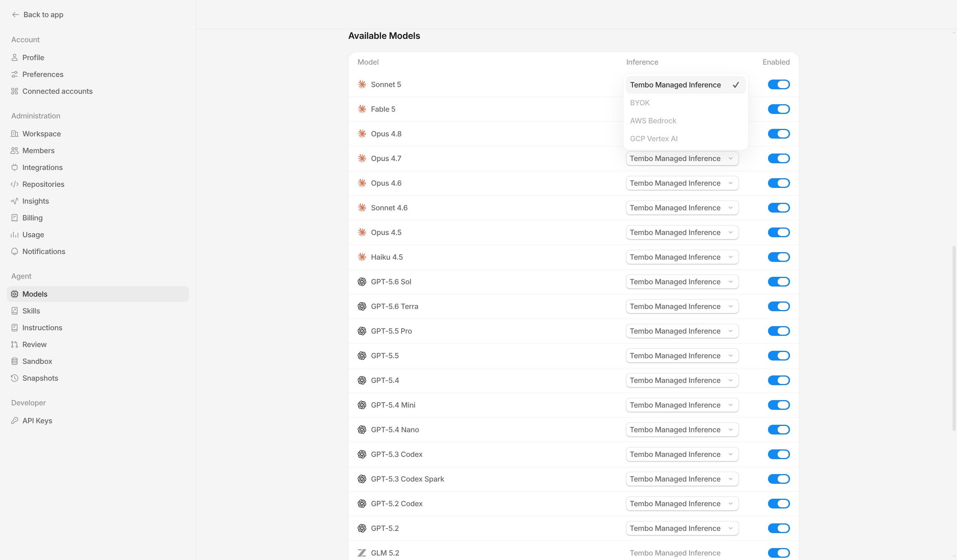Click the Workspace building icon

click(15, 134)
